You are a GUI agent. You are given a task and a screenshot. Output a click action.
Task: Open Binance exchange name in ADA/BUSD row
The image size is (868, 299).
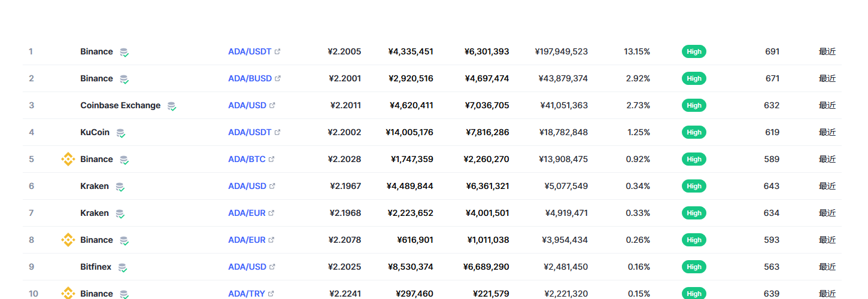point(96,78)
